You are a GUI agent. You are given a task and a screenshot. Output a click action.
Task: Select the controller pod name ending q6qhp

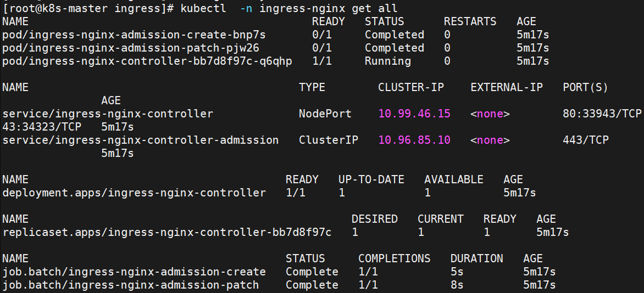point(147,61)
